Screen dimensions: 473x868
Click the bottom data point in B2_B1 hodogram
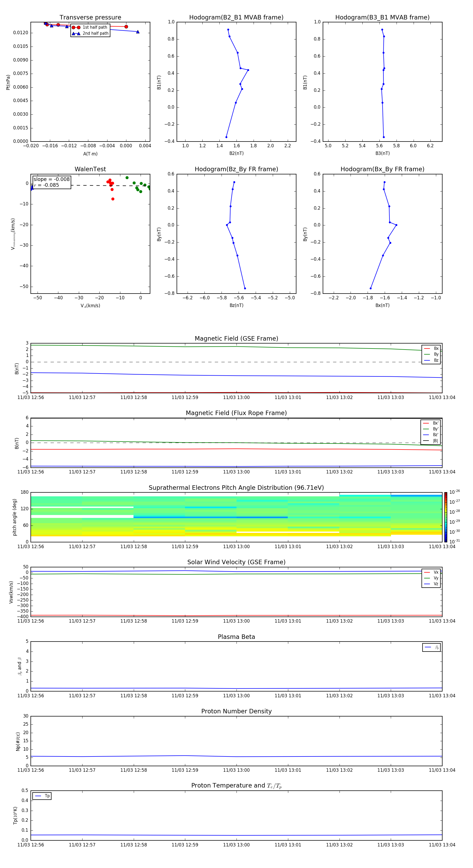226,137
